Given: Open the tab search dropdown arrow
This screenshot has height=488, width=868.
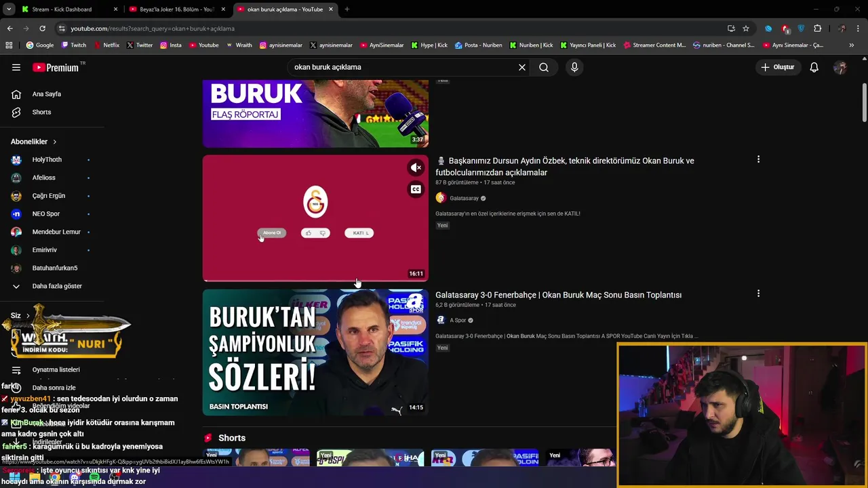Looking at the screenshot, I should tap(9, 9).
